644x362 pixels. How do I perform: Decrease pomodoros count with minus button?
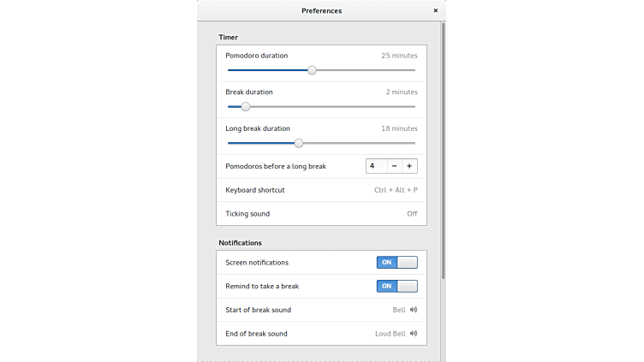[x=393, y=166]
